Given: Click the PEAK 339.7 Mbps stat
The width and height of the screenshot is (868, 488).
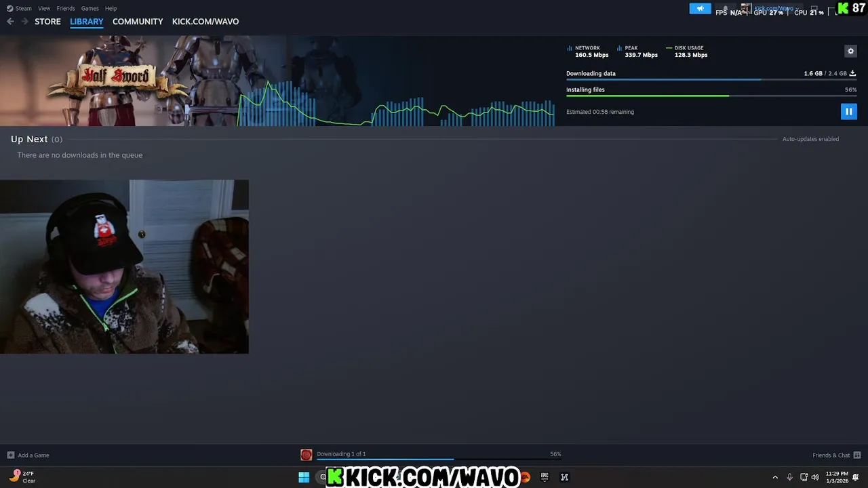Looking at the screenshot, I should 638,52.
